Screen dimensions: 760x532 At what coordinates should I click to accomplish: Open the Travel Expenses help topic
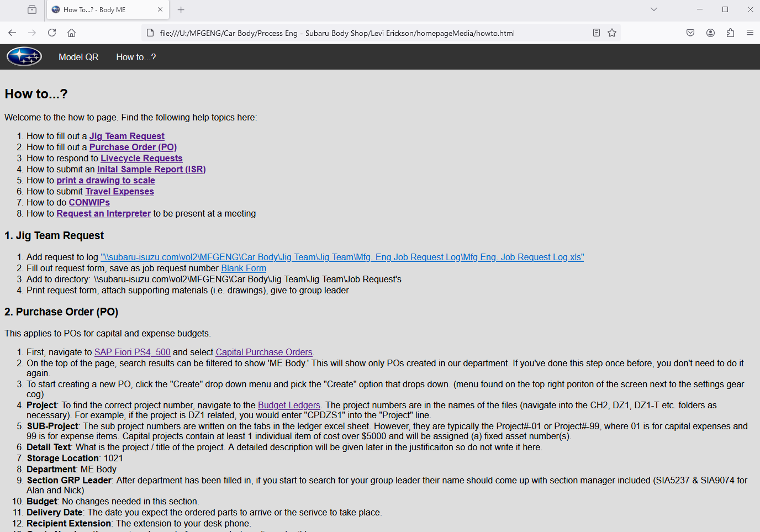[x=119, y=192]
